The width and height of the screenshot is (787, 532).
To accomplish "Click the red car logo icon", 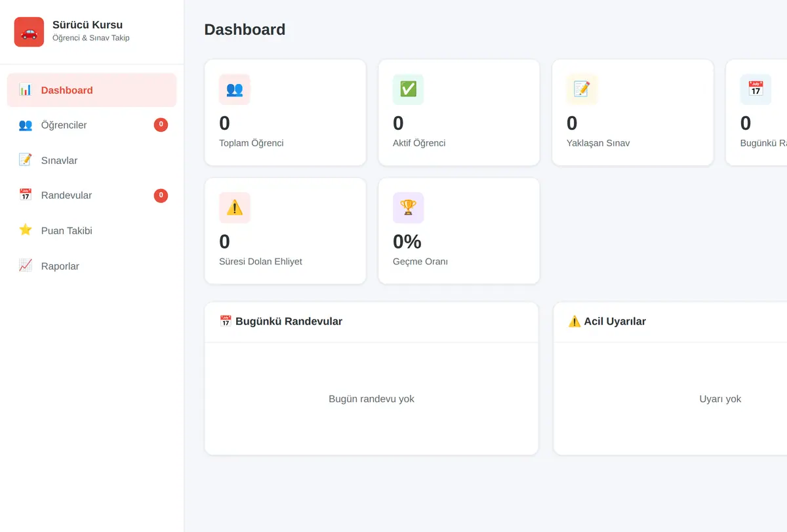I will click(29, 31).
